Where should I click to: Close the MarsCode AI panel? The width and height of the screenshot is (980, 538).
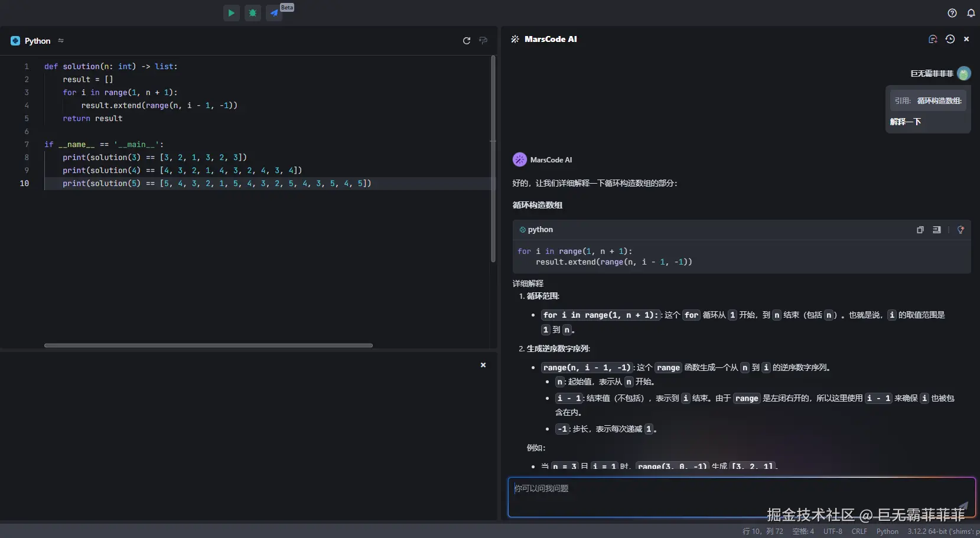(x=966, y=39)
